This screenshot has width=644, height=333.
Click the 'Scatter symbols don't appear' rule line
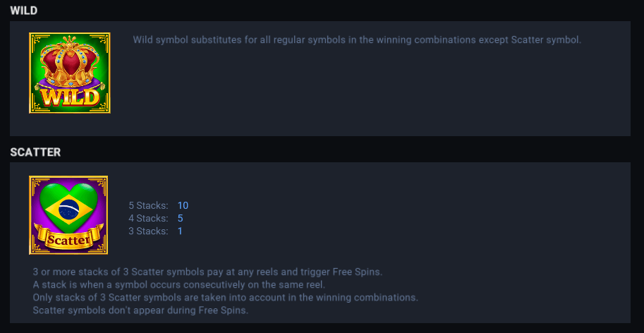[140, 310]
